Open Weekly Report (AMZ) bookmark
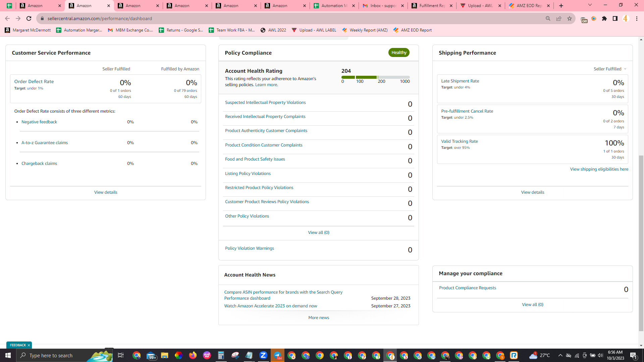The height and width of the screenshot is (362, 644). (365, 30)
